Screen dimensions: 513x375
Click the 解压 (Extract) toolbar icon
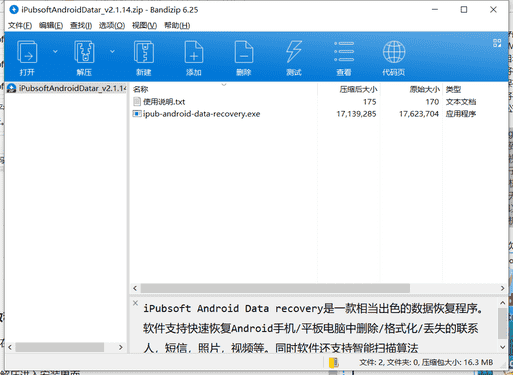tap(84, 52)
